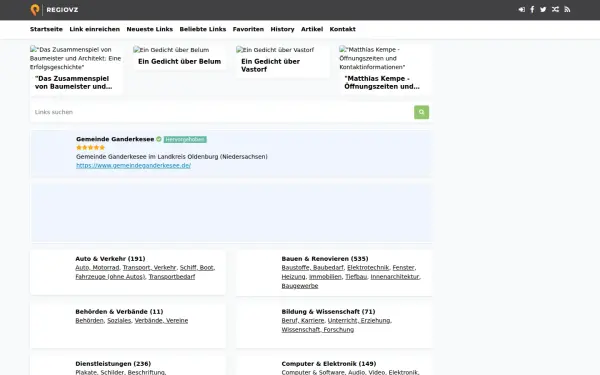Click the REGIOVZ site name text
The image size is (600, 375).
pos(62,10)
